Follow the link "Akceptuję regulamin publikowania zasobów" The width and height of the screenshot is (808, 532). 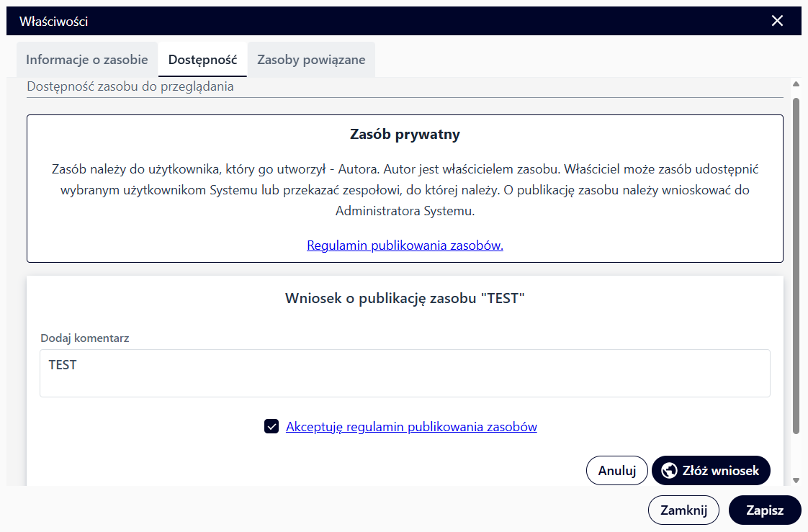pyautogui.click(x=410, y=426)
